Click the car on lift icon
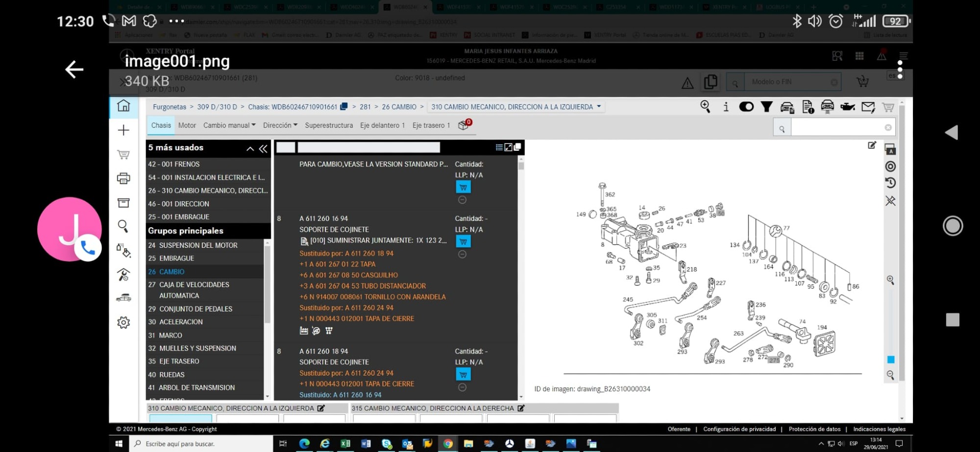The image size is (980, 452). coord(828,107)
